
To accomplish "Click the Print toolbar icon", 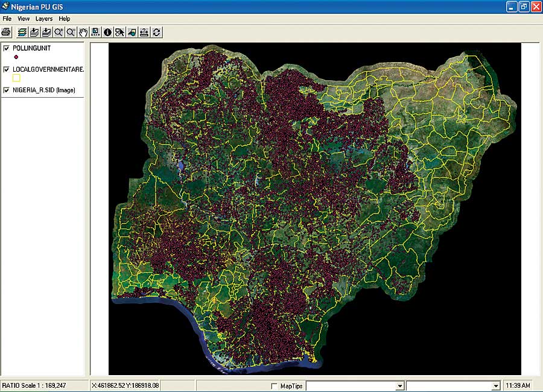I will coord(7,32).
